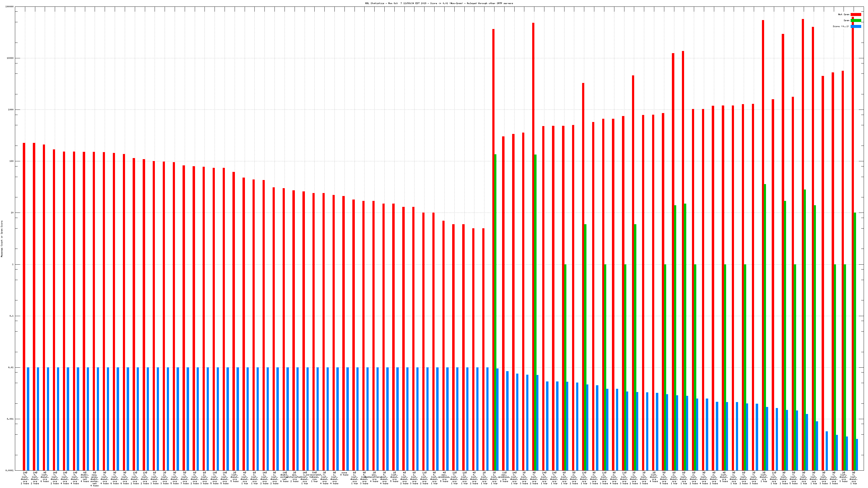
Task: Click the "none 8 hops" x-axis label
Action: (344, 474)
